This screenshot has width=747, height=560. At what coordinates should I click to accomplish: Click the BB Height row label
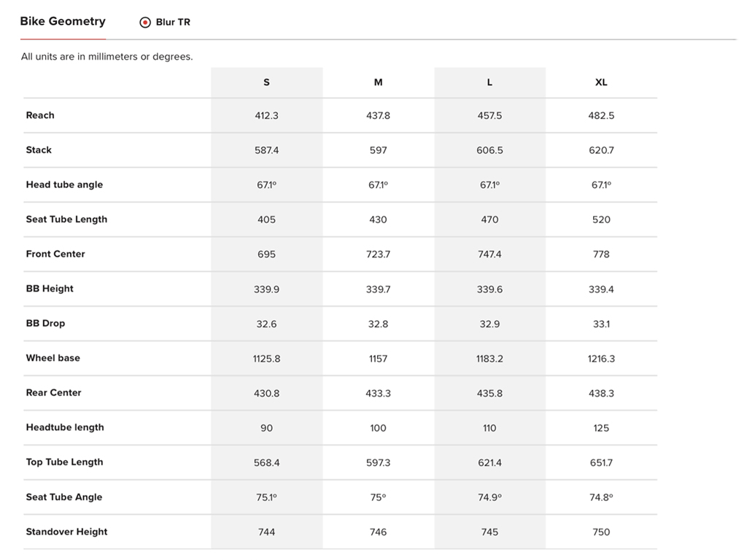(50, 289)
